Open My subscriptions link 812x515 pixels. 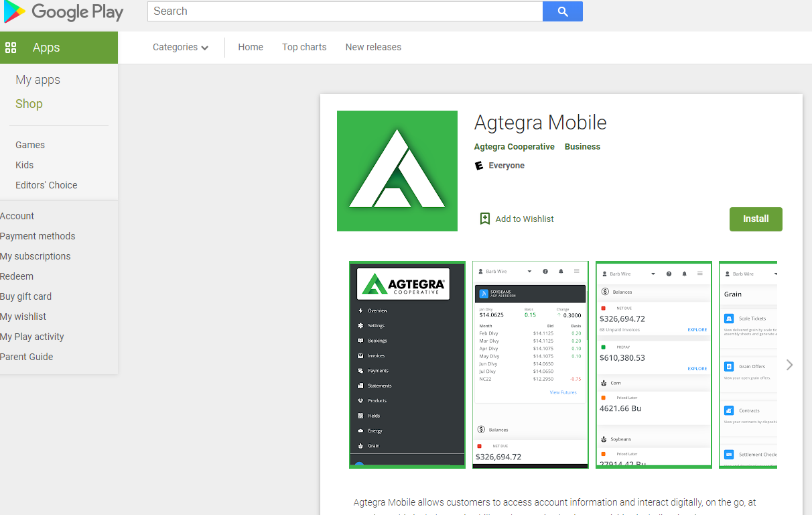(35, 256)
